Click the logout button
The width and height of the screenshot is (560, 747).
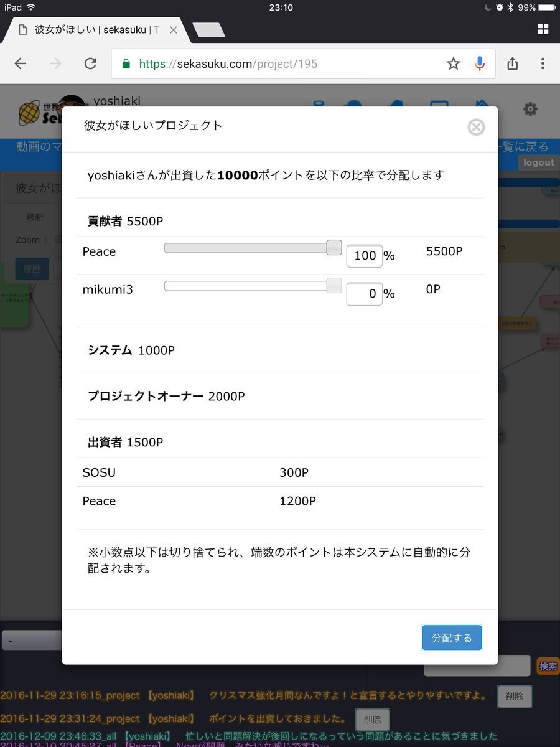coord(538,162)
